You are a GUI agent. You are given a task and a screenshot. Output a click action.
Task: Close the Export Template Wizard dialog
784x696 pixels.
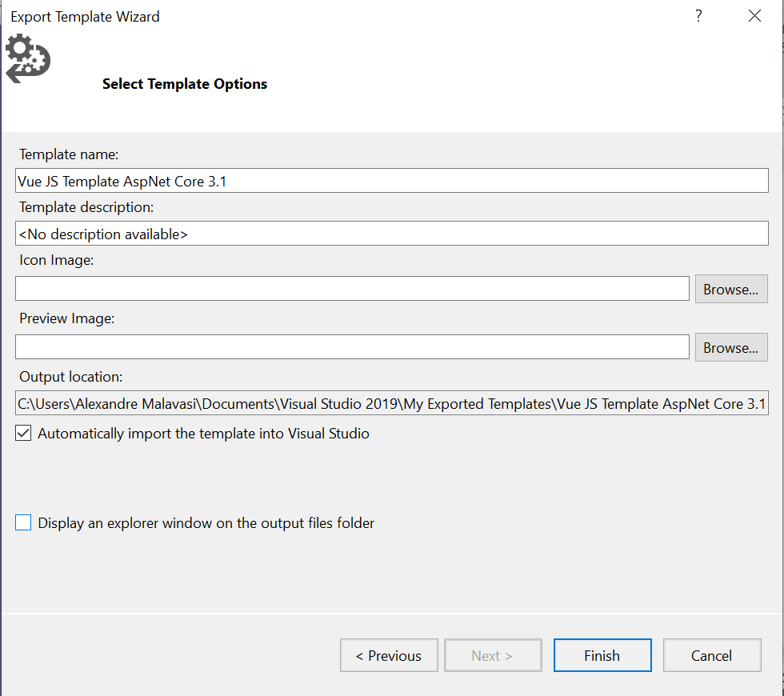point(754,16)
